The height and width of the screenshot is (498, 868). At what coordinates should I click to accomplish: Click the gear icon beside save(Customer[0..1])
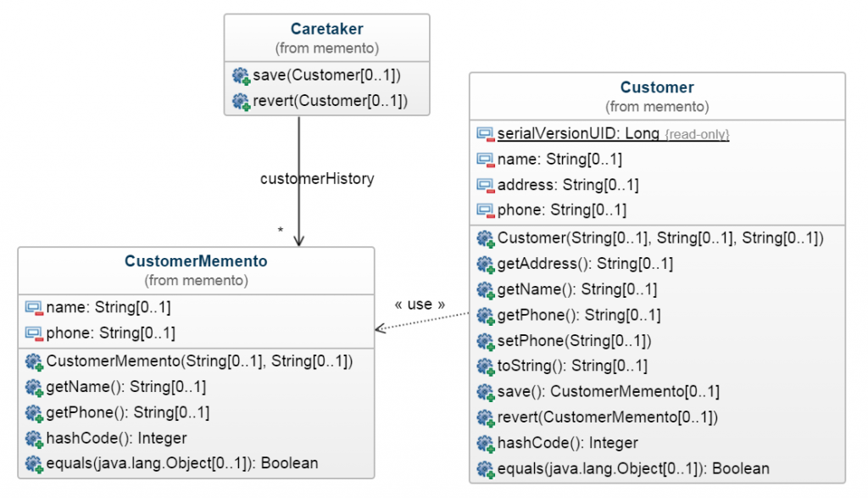click(242, 76)
